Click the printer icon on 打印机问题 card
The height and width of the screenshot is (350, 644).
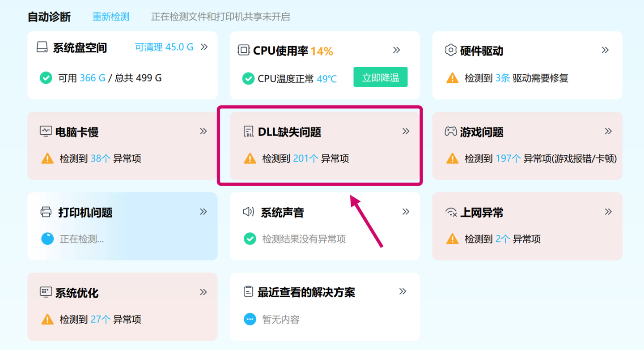tap(45, 212)
